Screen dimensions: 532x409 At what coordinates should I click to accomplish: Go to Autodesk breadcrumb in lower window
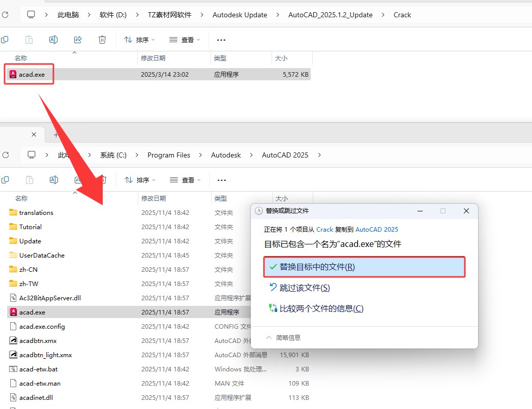pos(226,155)
